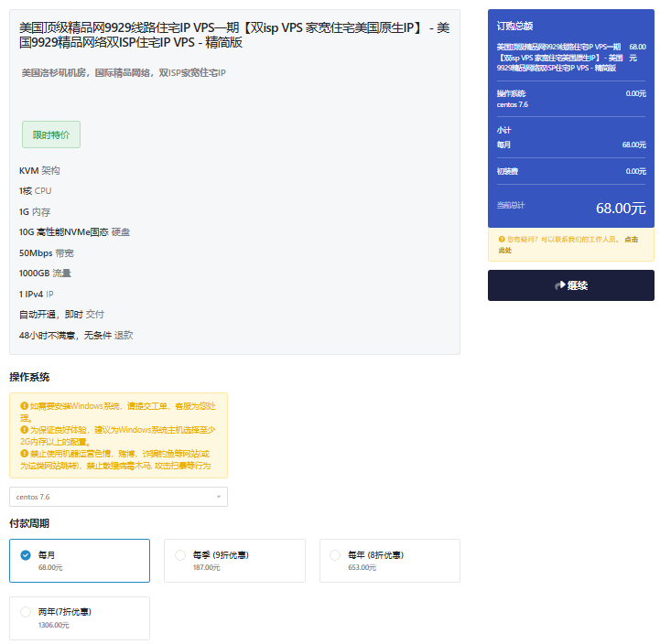The height and width of the screenshot is (644, 660).
Task: Choose the 每年 (8折优惠) yearly payment
Action: (389, 560)
